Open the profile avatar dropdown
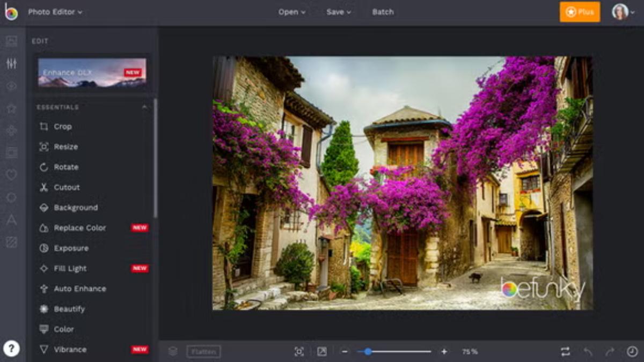Viewport: 644px width, 362px height. [623, 12]
